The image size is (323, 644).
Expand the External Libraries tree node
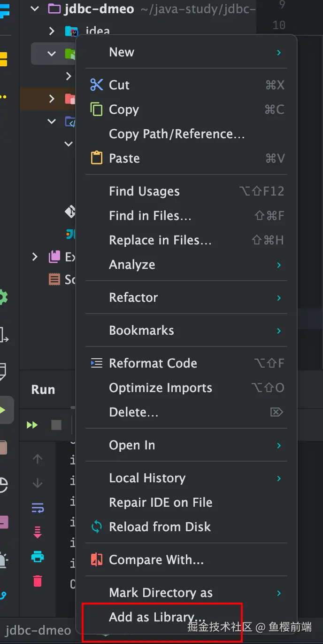click(x=35, y=257)
